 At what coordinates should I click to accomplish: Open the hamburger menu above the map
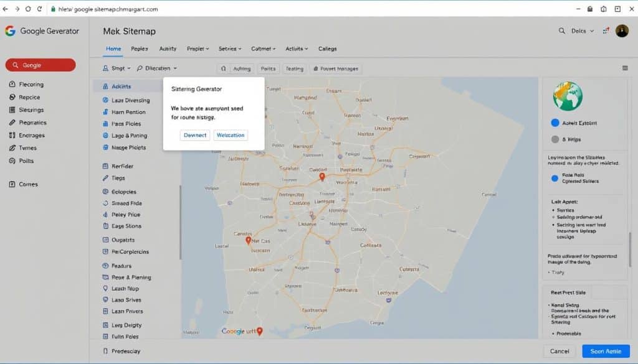pos(625,68)
